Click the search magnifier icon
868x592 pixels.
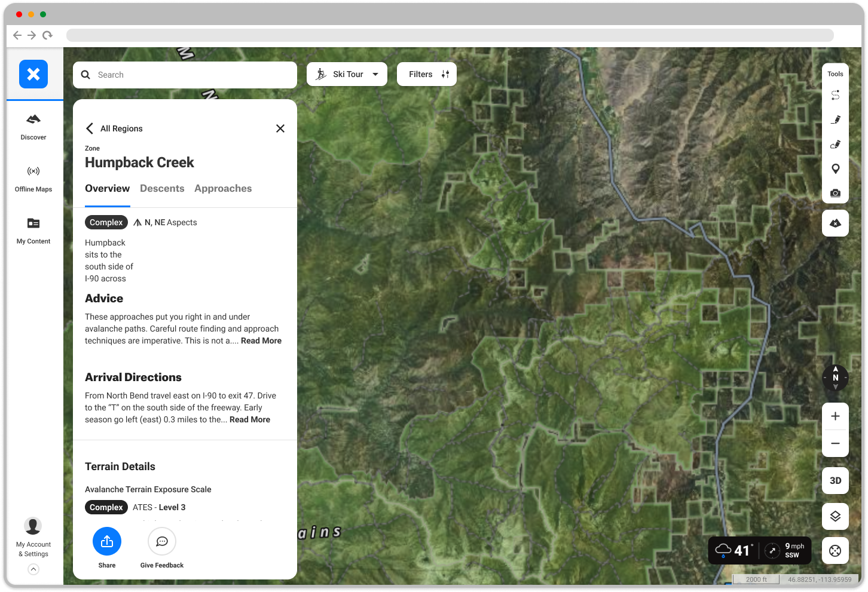(x=85, y=75)
